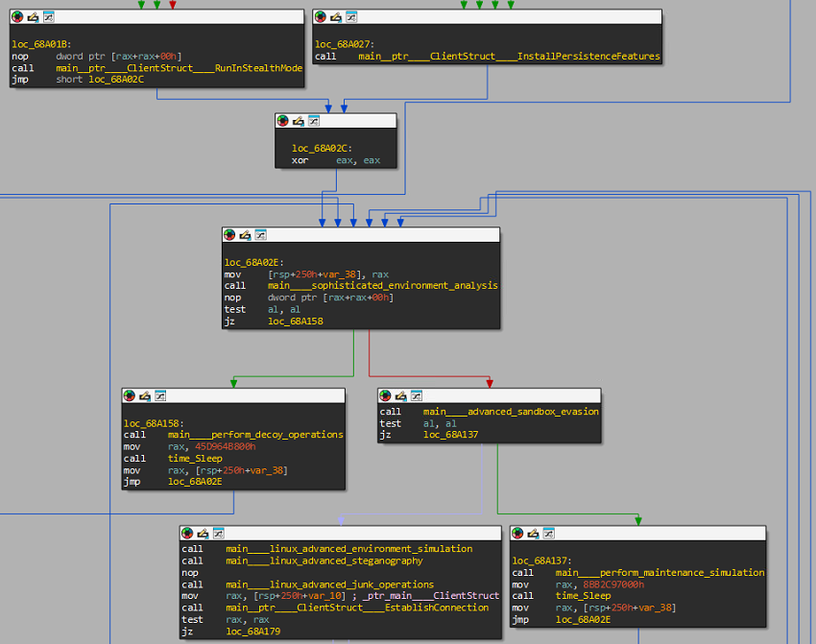
Task: Open node color picker on loc_68A02C block
Action: click(282, 121)
